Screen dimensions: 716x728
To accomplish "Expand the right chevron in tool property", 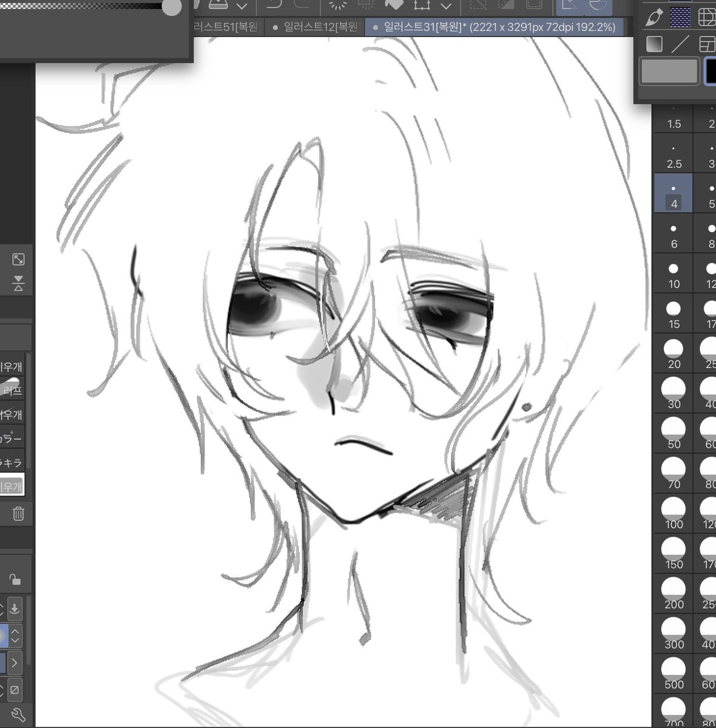I will pyautogui.click(x=15, y=662).
